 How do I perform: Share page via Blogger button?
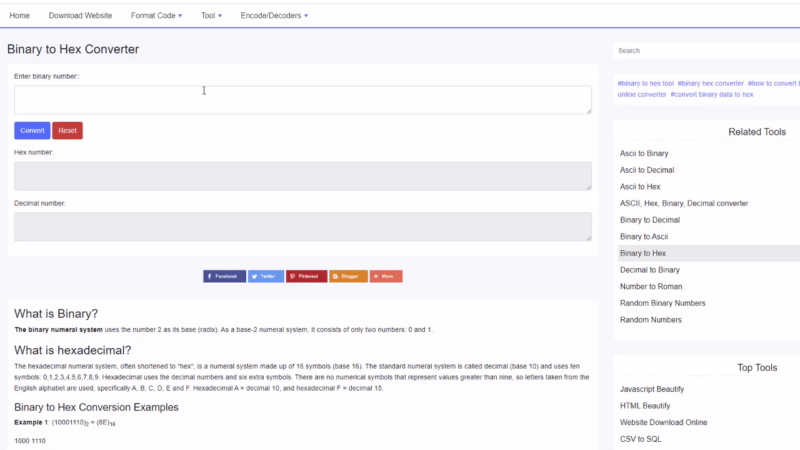(x=348, y=276)
